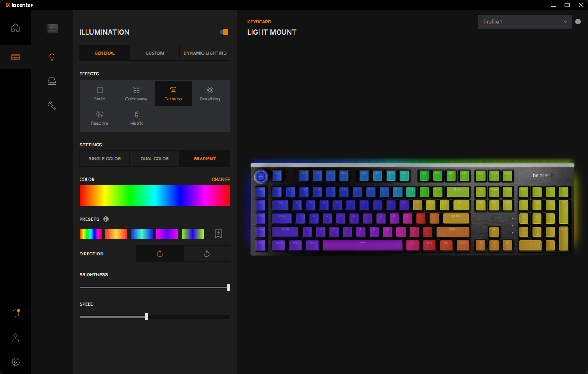The width and height of the screenshot is (588, 374).
Task: Save preset with the bookmark plus icon
Action: click(218, 234)
